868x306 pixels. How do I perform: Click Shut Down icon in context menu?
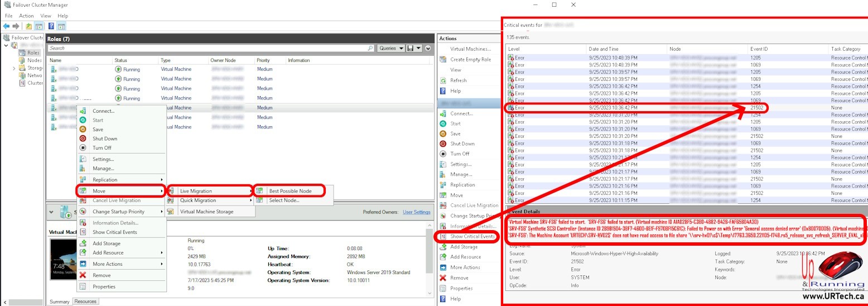83,138
